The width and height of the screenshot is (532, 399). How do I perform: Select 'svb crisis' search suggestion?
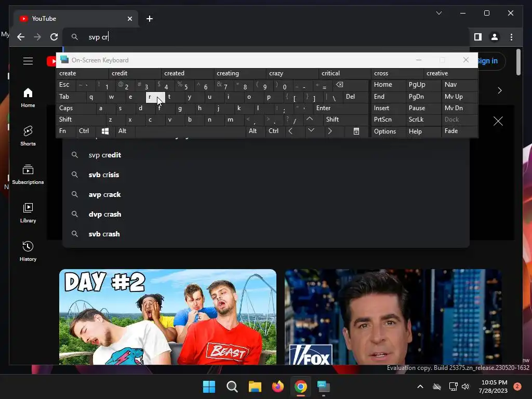pyautogui.click(x=265, y=175)
